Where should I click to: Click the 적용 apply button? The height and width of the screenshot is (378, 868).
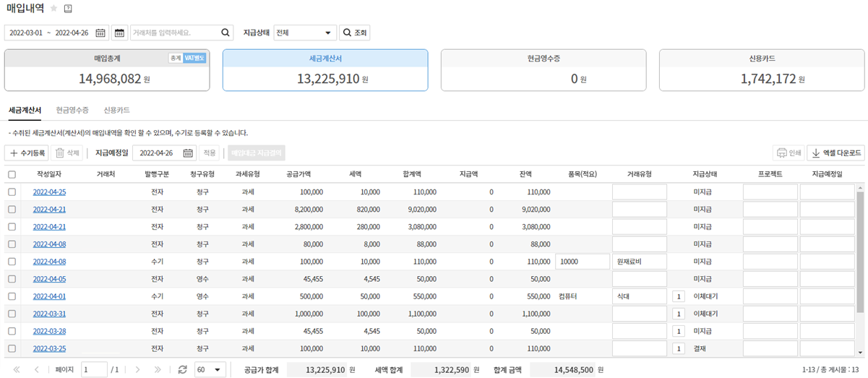[x=209, y=153]
